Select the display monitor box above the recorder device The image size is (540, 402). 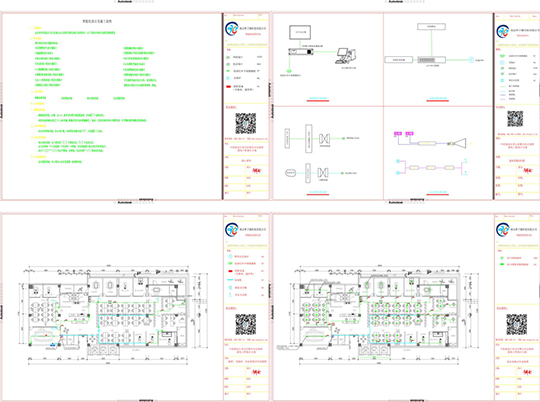pyautogui.click(x=300, y=32)
